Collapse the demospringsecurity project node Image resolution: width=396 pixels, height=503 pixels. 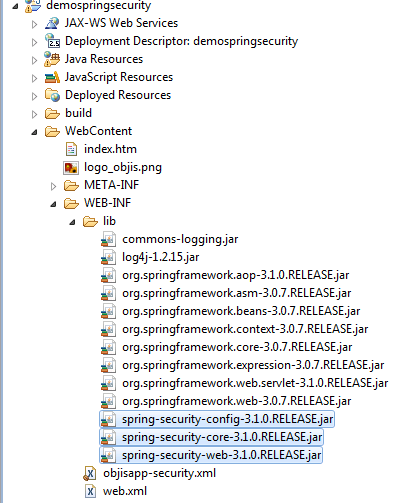point(15,6)
